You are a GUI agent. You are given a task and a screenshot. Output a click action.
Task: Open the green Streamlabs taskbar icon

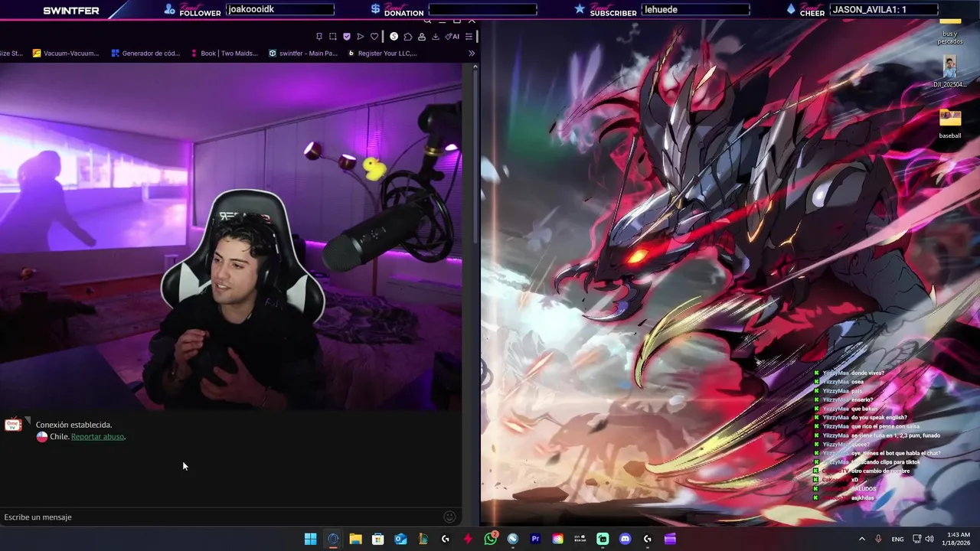pos(603,539)
